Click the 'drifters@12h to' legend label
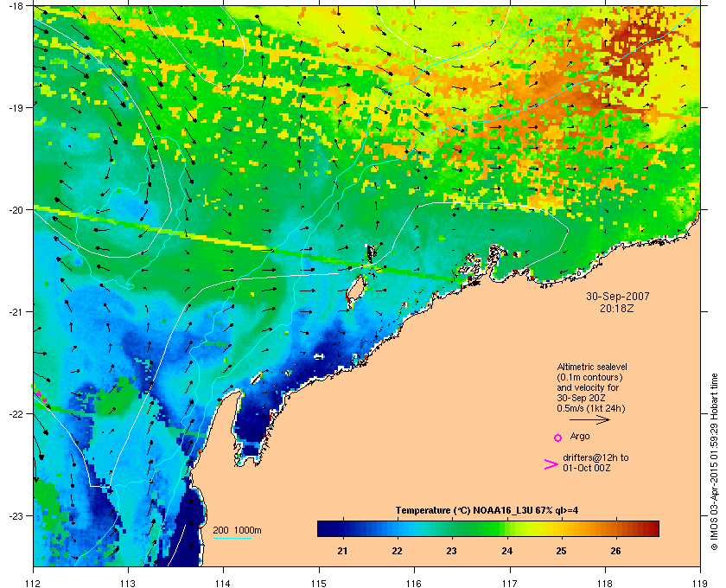This screenshot has width=726, height=588. [595, 457]
